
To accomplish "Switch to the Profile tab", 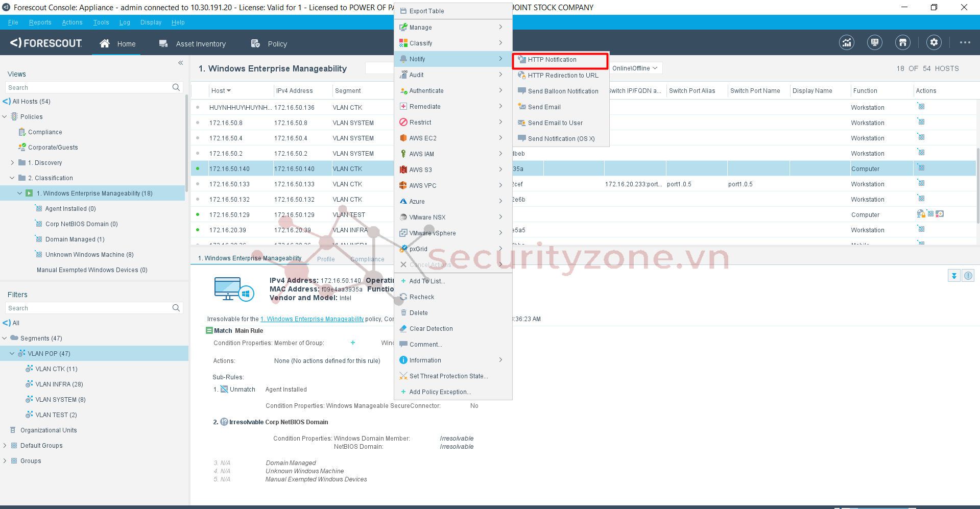I will pos(326,259).
